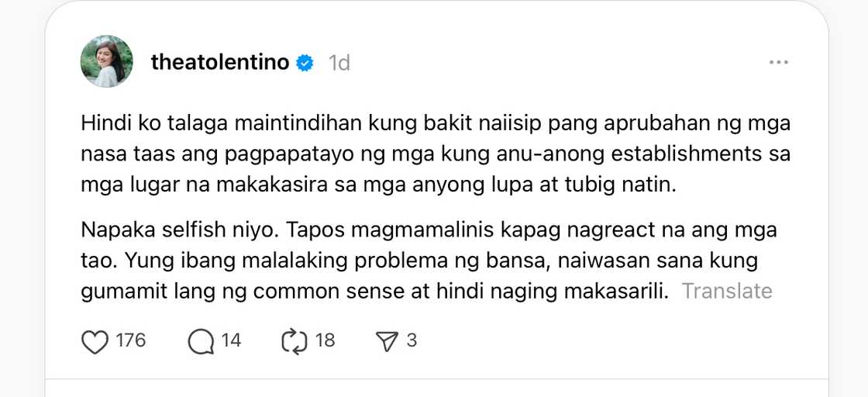The image size is (868, 397).
Task: Click the 14 replies count
Action: [231, 340]
